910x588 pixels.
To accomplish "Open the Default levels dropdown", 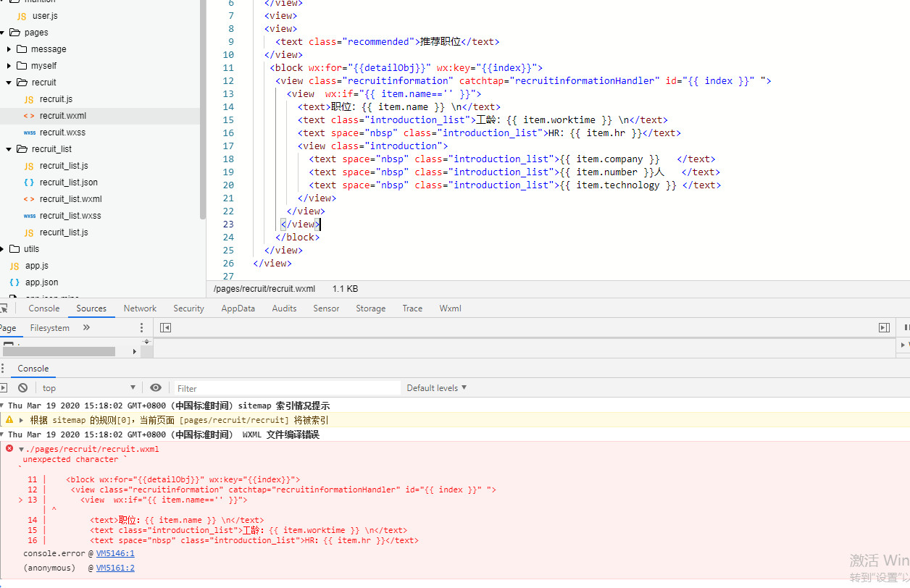I will click(437, 388).
